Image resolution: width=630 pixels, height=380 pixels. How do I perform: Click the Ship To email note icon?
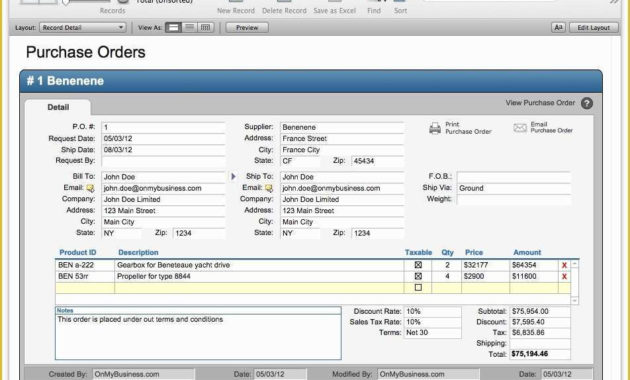[x=269, y=188]
